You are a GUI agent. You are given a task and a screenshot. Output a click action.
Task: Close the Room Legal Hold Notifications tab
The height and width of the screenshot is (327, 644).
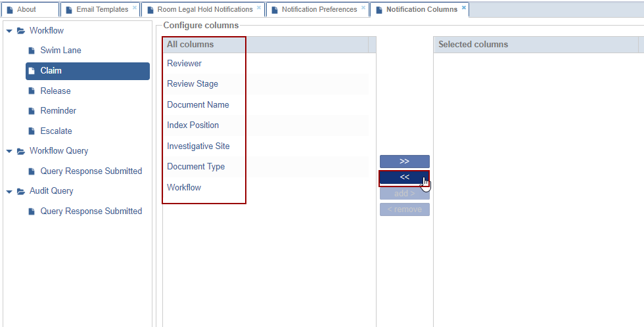click(x=259, y=8)
